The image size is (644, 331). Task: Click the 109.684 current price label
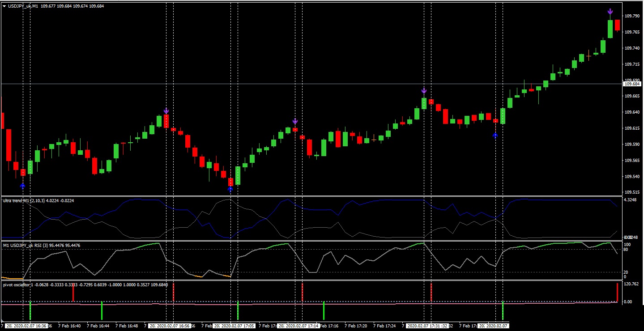pyautogui.click(x=632, y=84)
